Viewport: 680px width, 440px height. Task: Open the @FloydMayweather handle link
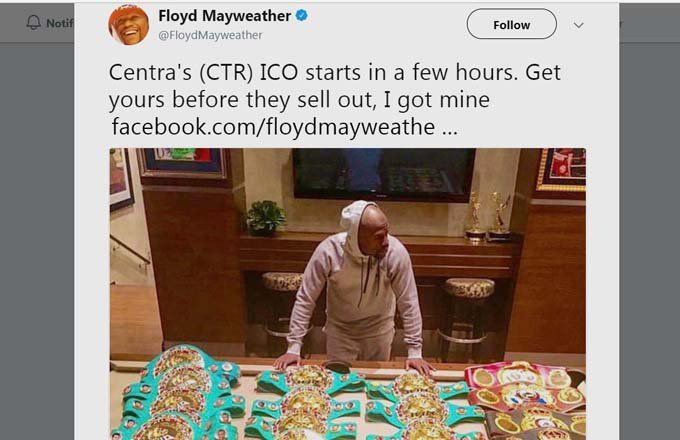click(x=210, y=35)
